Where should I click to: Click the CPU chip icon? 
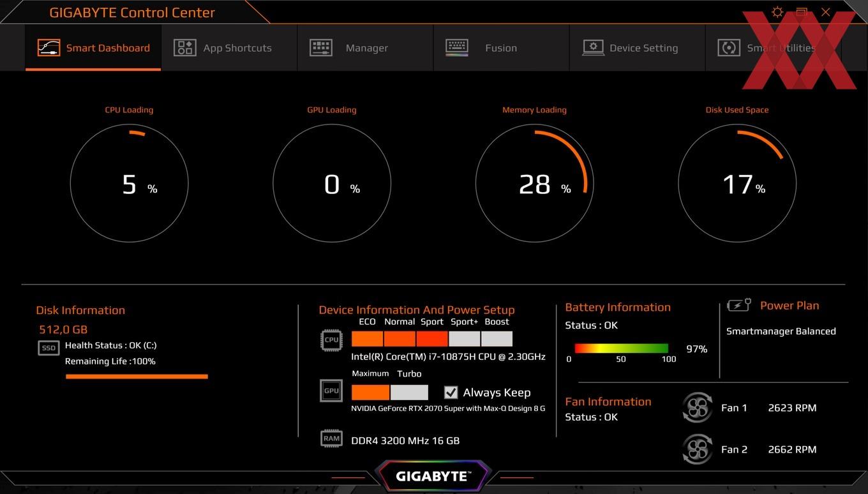click(331, 340)
